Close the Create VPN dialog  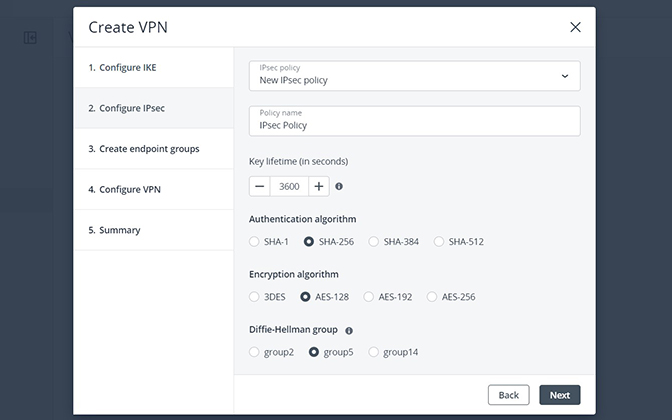pos(575,27)
